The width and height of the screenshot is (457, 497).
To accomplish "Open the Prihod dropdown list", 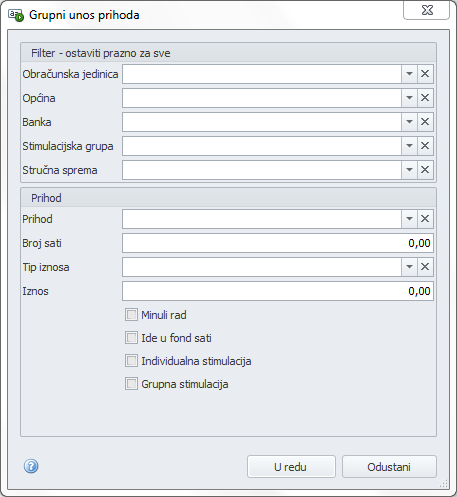I will [x=409, y=219].
